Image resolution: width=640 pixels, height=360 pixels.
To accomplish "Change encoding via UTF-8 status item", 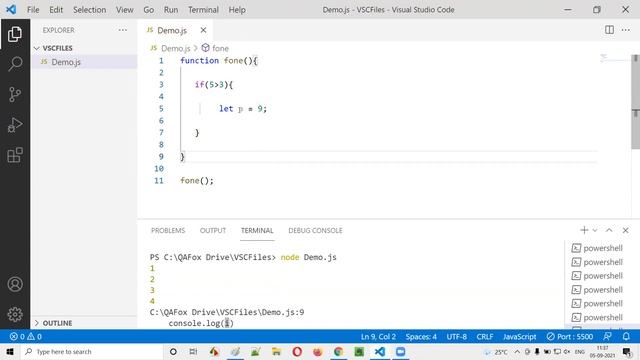I will tap(456, 336).
